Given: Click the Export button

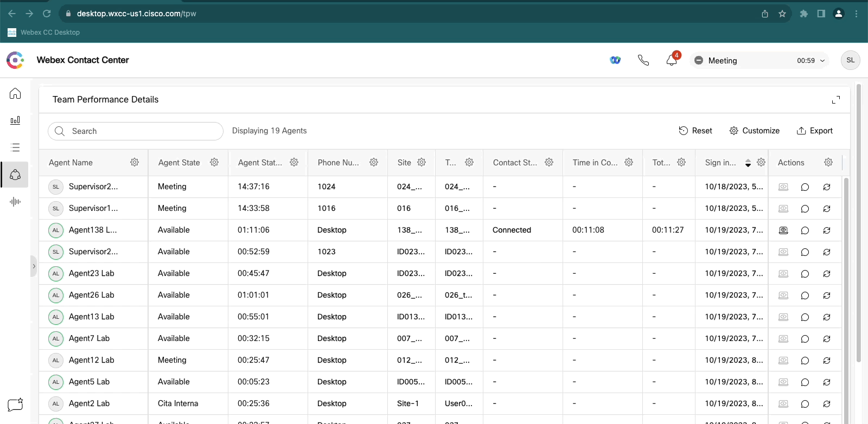Looking at the screenshot, I should tap(814, 131).
